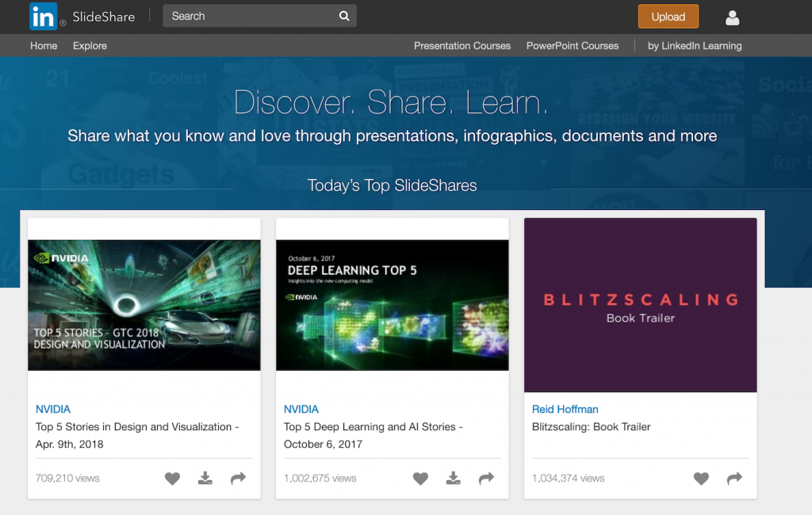Click the Today's Top SlideShares heading
The width and height of the screenshot is (812, 515).
pyautogui.click(x=392, y=185)
